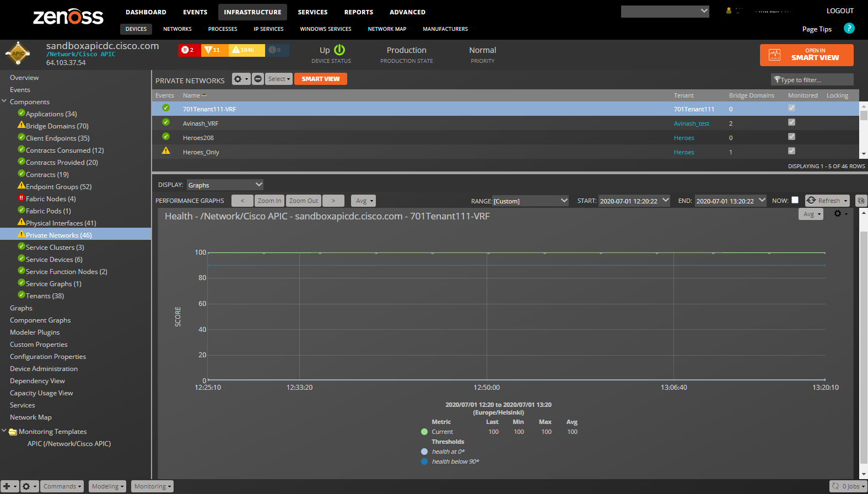Go to the SERVICES tab
Image resolution: width=868 pixels, height=494 pixels.
click(x=312, y=12)
